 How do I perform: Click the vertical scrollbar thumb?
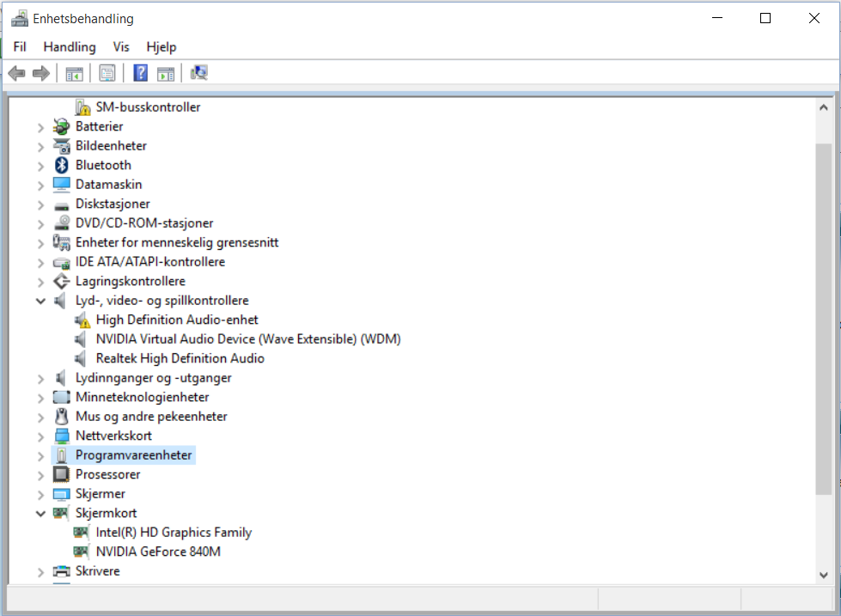824,319
